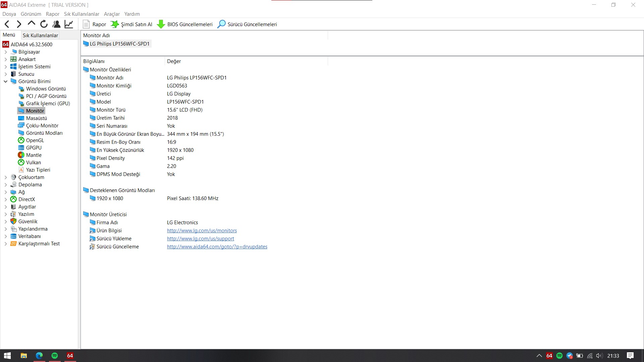Screen dimensions: 644x362
Task: Expand the Ağ tree node
Action: [x=6, y=192]
